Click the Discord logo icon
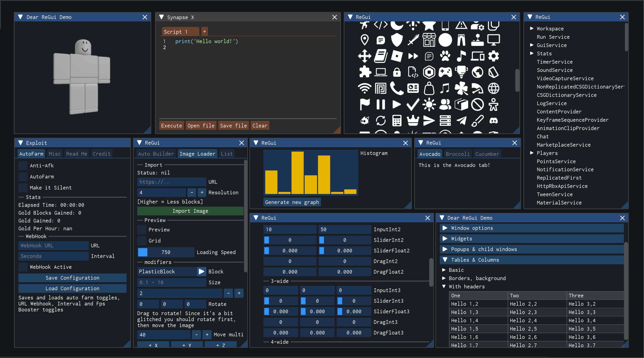Screen dimensions: 644x358 click(493, 121)
